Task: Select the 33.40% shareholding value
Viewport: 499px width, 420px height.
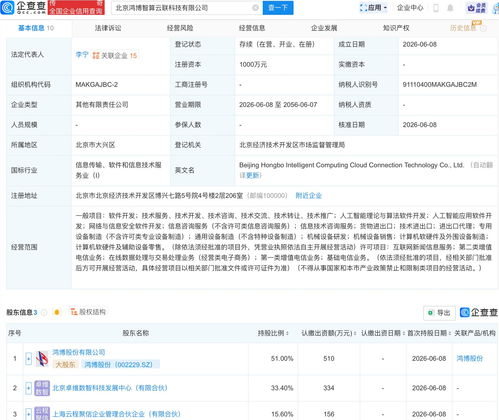Action: [282, 388]
